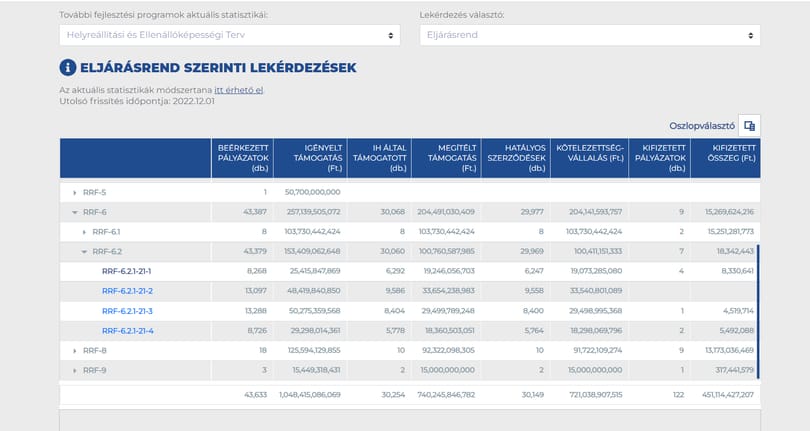Click the Kifizetett összeg column header
Viewport: 810px width, 431px height.
coord(725,158)
